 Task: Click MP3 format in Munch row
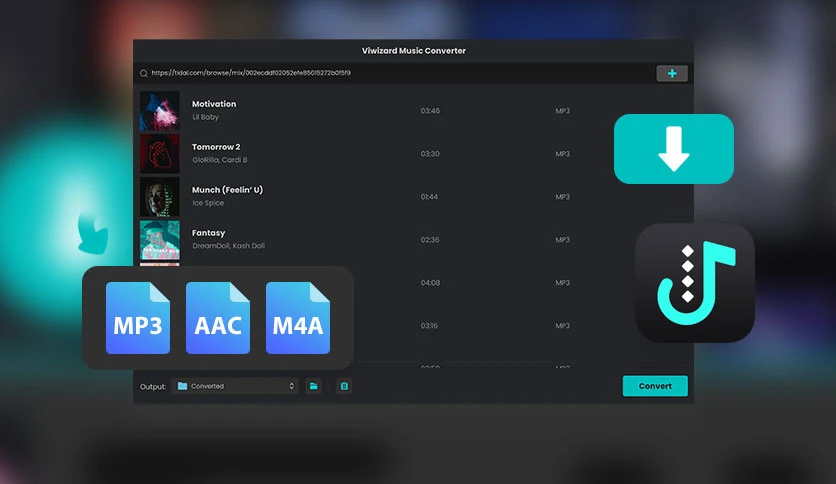(562, 197)
